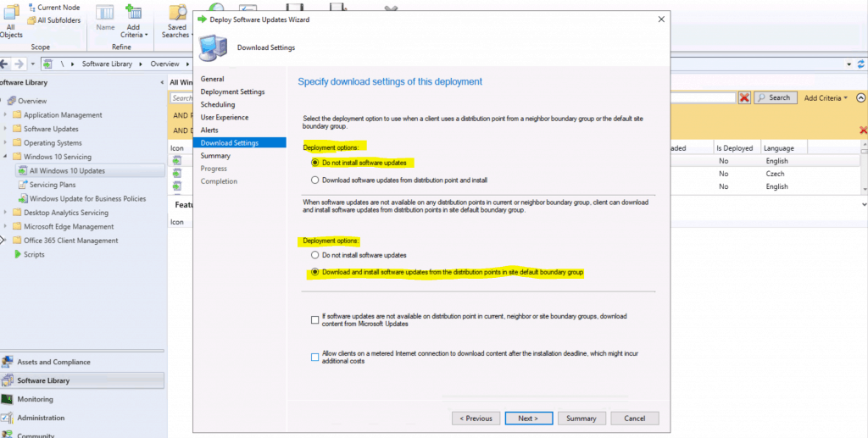Click the red clear search icon
Image resolution: width=868 pixels, height=438 pixels.
pyautogui.click(x=744, y=98)
